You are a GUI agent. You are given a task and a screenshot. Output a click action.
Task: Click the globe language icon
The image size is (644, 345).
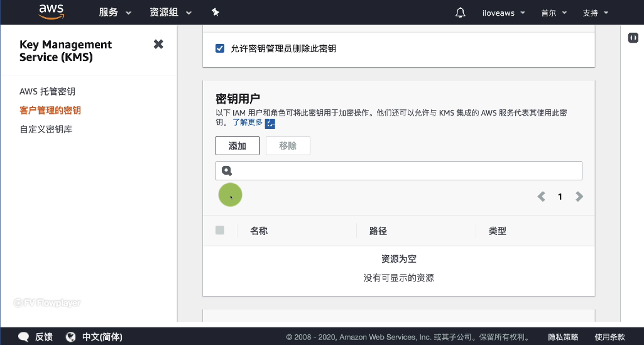tap(70, 337)
